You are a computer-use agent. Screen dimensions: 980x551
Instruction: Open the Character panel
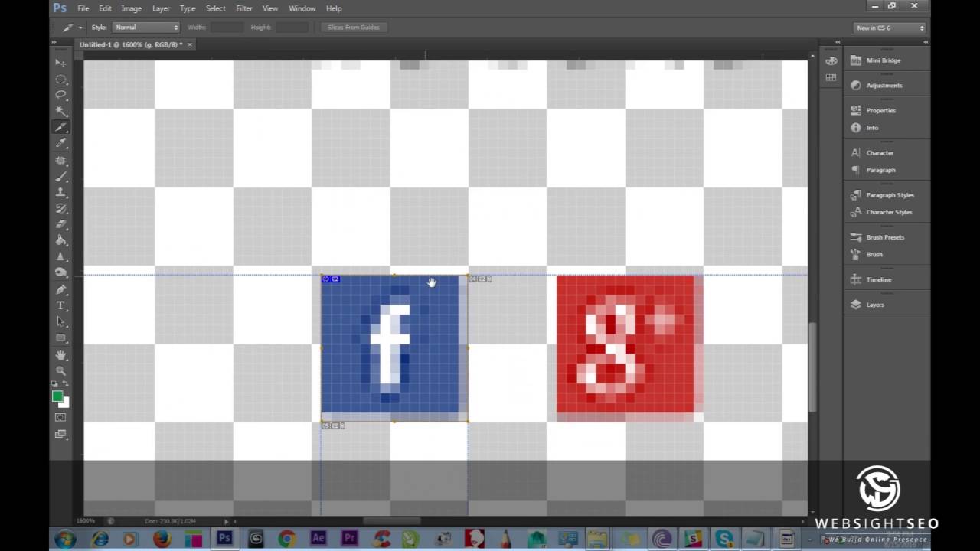point(880,153)
